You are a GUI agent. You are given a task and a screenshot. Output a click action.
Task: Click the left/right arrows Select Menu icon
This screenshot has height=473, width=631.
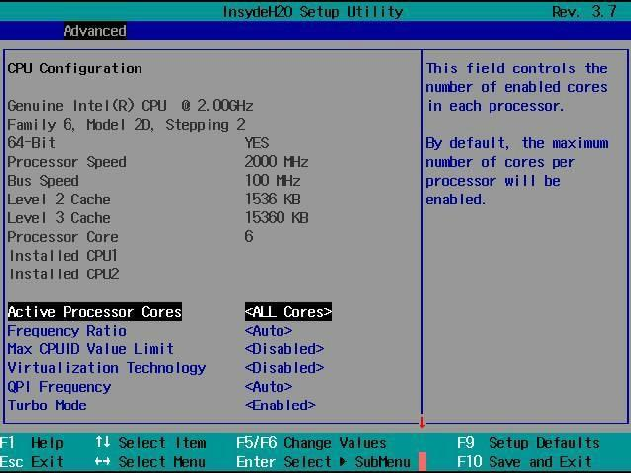tap(103, 462)
